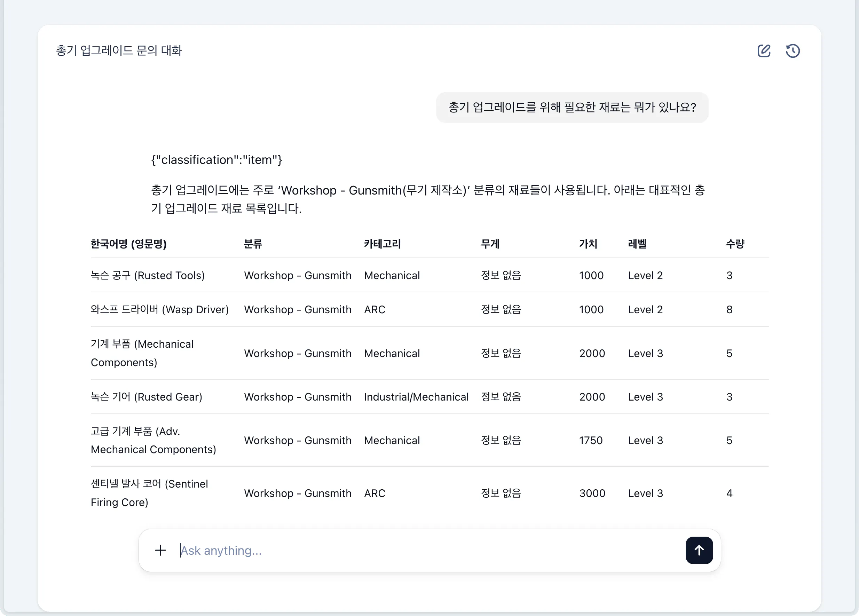Click the edit conversation pencil icon
The width and height of the screenshot is (859, 616).
point(764,50)
